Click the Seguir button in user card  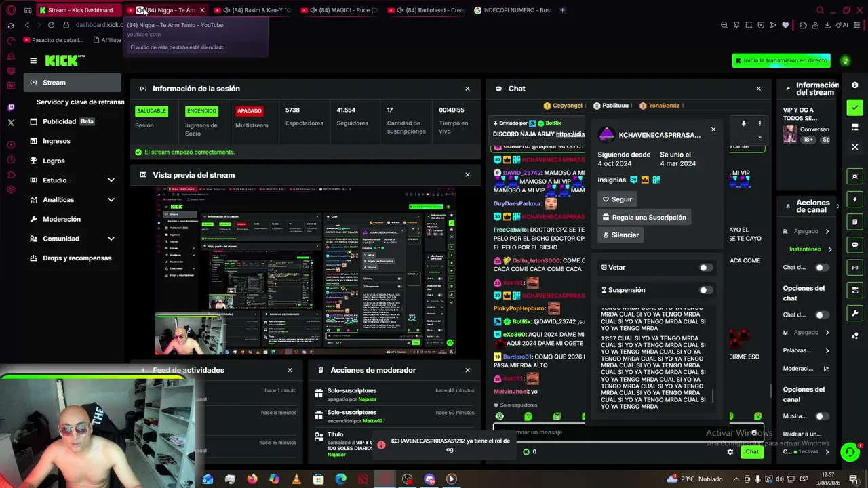(617, 199)
